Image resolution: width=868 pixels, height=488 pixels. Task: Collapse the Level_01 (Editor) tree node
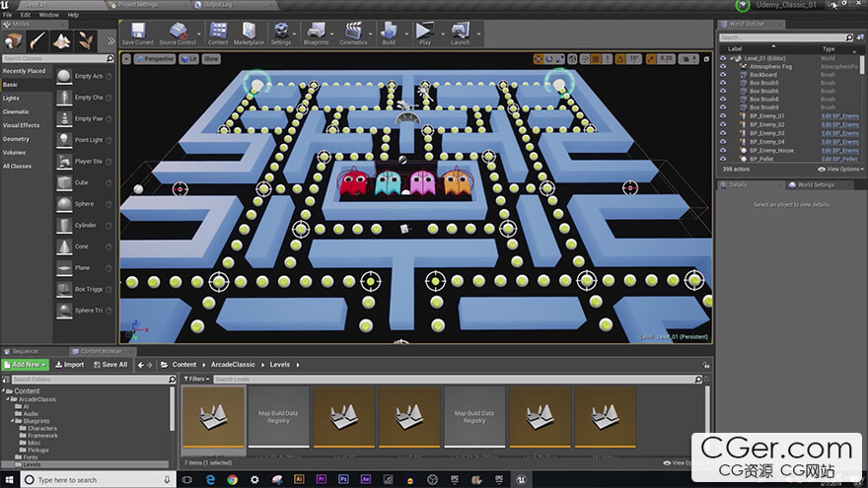click(732, 58)
